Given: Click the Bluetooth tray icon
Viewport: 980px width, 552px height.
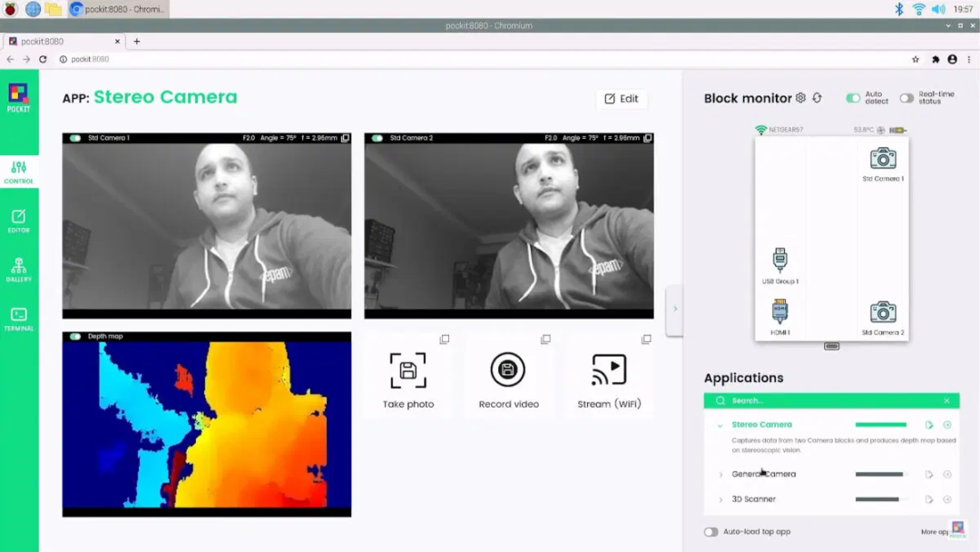Looking at the screenshot, I should (x=898, y=9).
